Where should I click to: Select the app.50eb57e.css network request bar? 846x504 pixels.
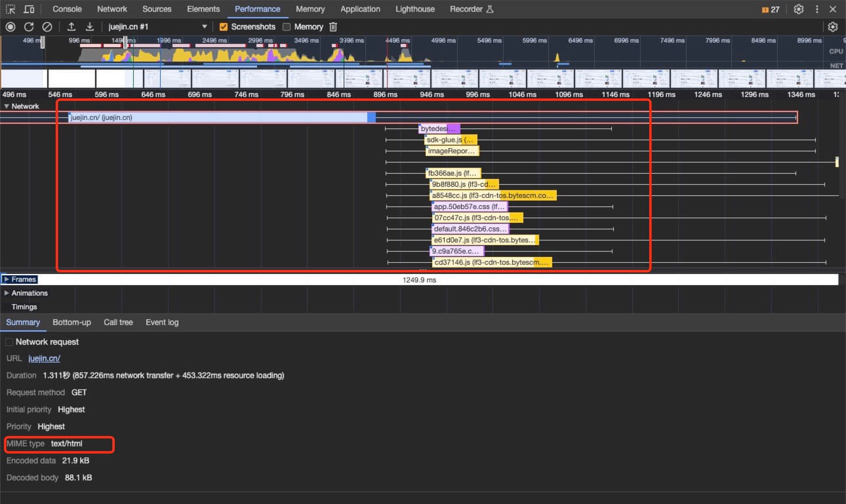(x=469, y=206)
